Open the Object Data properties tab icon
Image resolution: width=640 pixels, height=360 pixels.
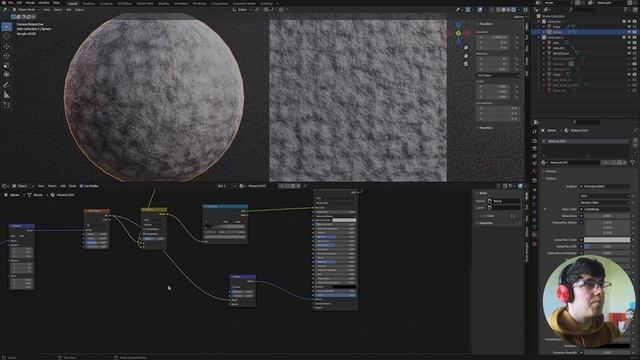click(x=535, y=228)
